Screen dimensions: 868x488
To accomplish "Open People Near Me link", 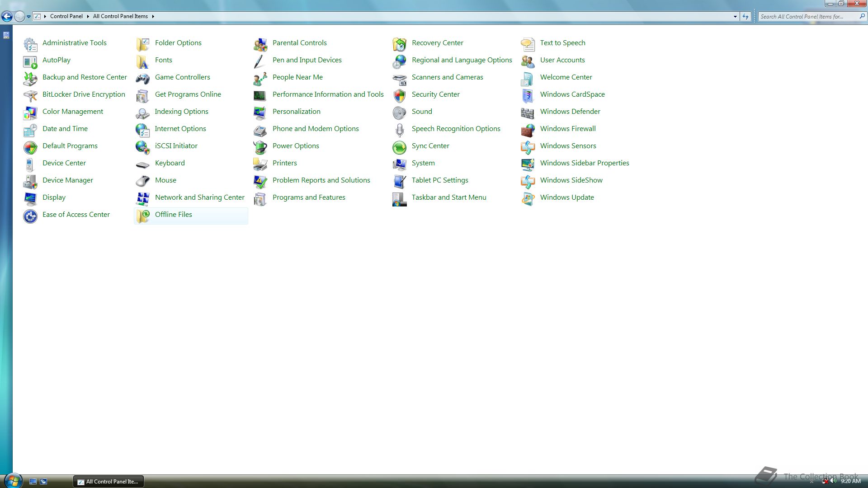I will (297, 77).
